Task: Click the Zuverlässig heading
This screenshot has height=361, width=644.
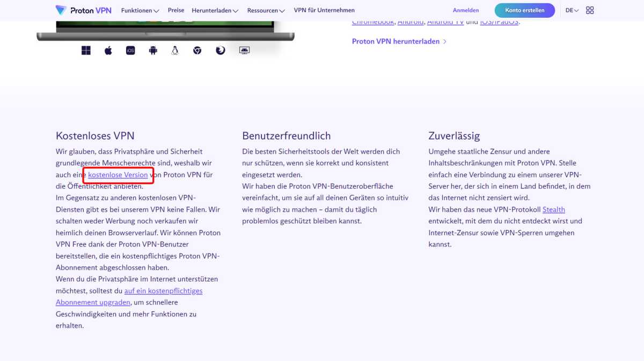Action: click(454, 136)
